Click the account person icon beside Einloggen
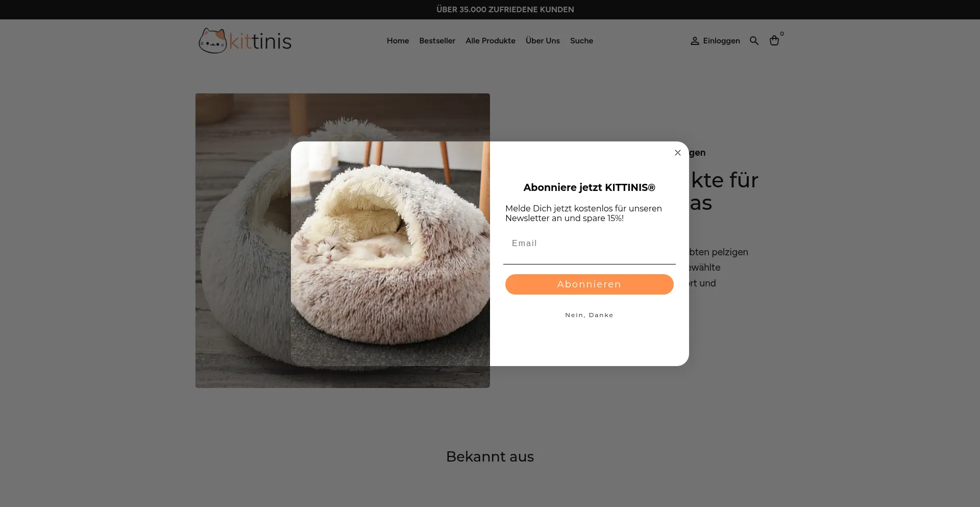 click(x=695, y=41)
